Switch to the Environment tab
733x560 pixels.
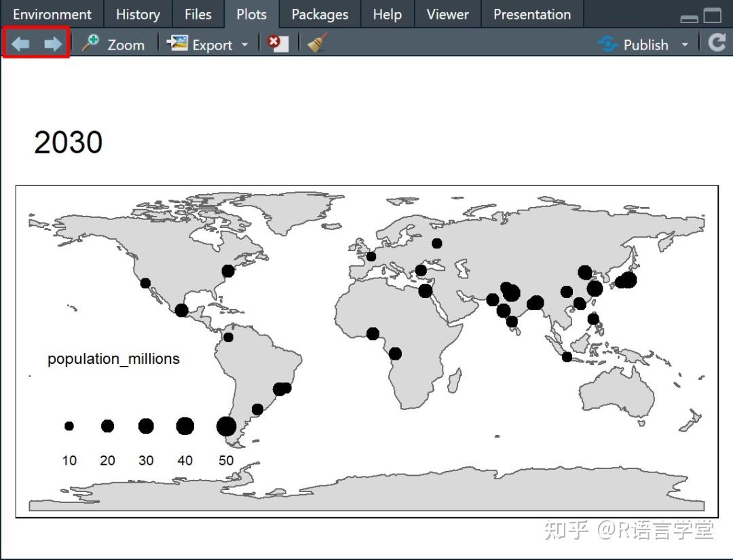coord(52,14)
